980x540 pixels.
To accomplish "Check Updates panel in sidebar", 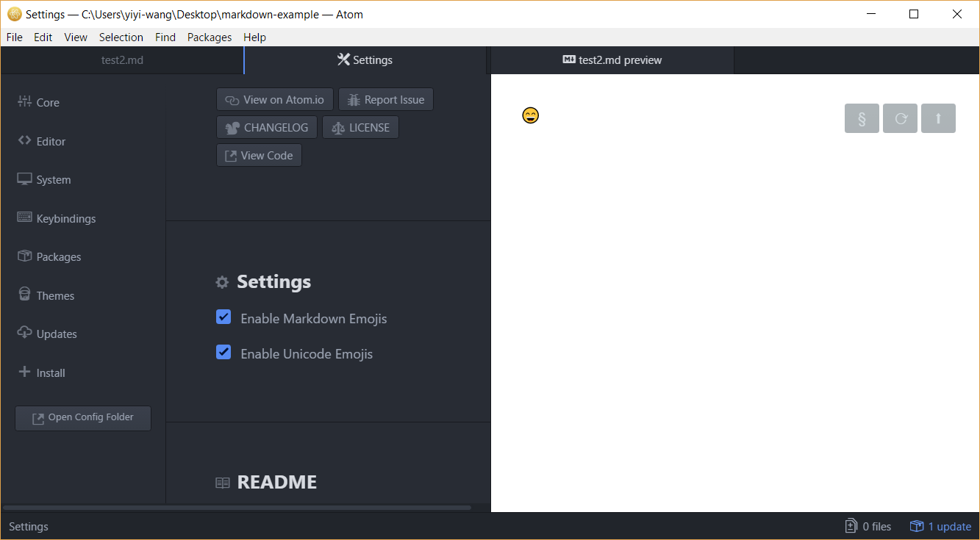I will pos(47,334).
